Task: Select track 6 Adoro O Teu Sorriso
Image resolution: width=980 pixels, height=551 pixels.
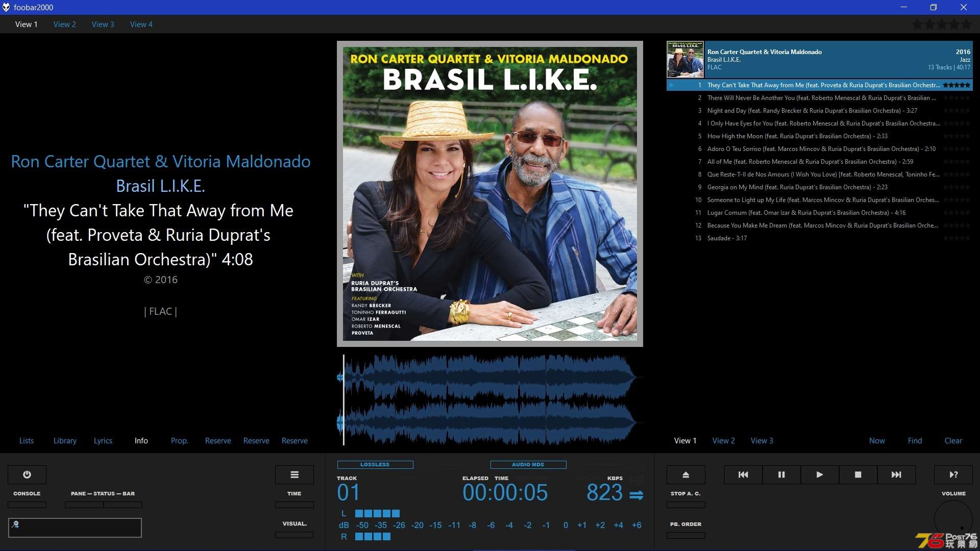Action: click(820, 149)
